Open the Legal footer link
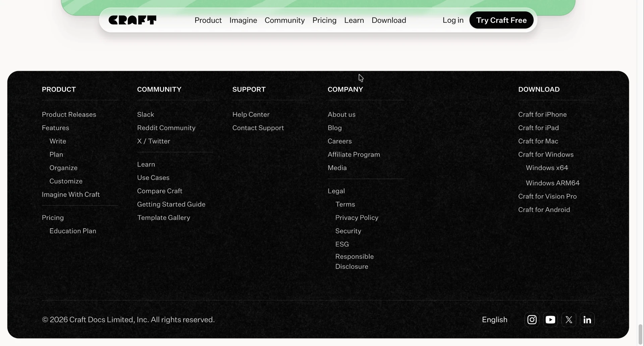The width and height of the screenshot is (644, 346). (336, 191)
